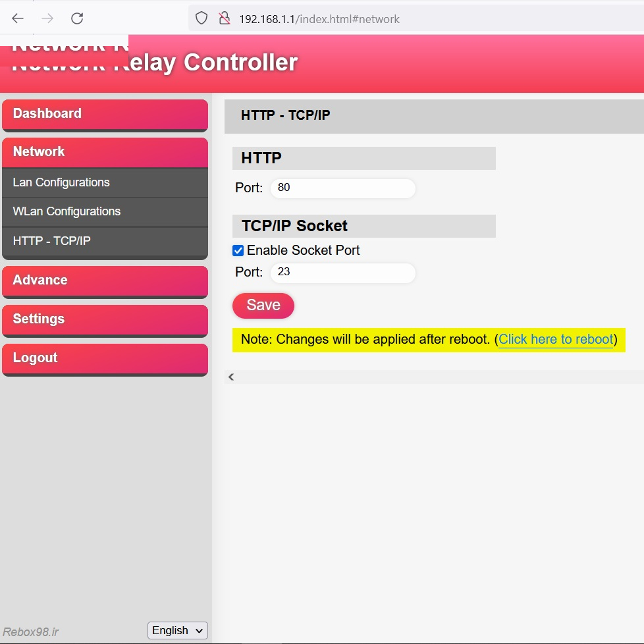This screenshot has width=644, height=644.
Task: Collapse the Network menu section
Action: [105, 152]
